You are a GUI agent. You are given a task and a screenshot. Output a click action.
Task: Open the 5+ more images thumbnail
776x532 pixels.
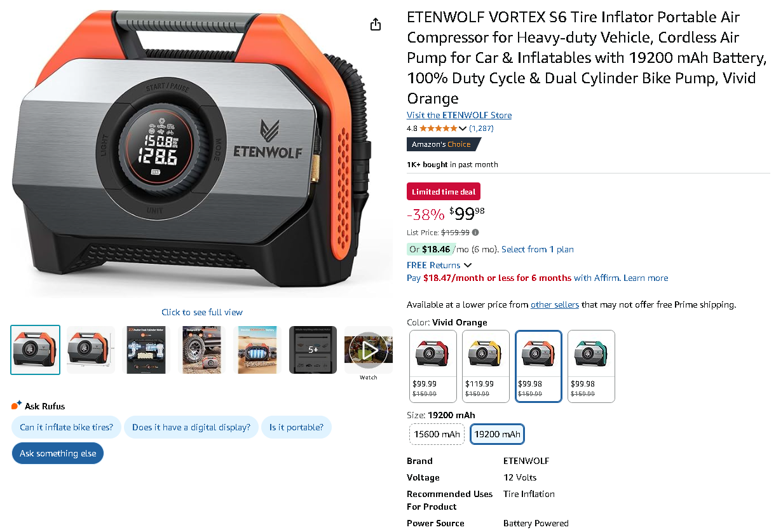(313, 350)
